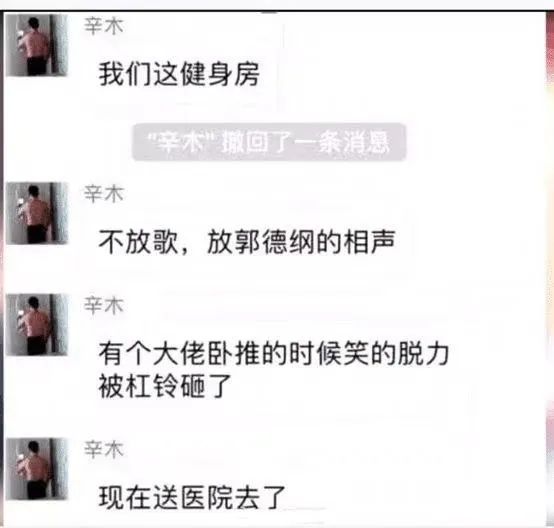Open avatar beside the 现在送医院去了 message
Screen dimensions: 554x528
(37, 469)
